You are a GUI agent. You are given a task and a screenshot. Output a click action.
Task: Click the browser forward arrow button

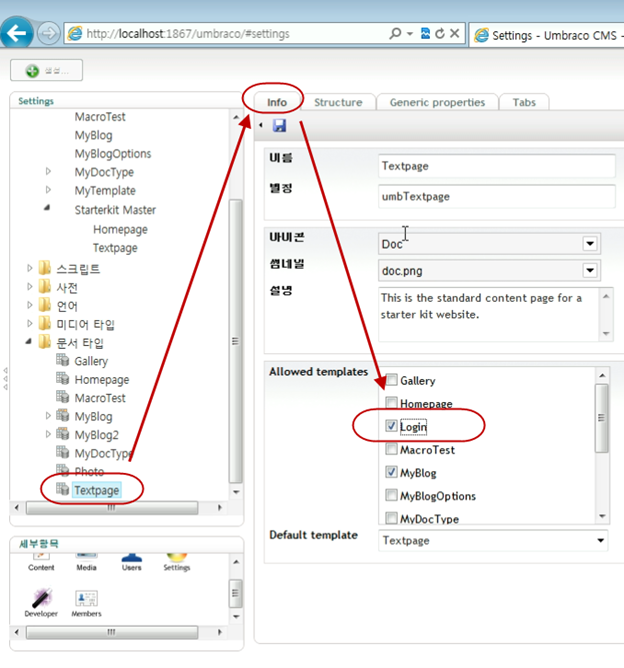(49, 33)
